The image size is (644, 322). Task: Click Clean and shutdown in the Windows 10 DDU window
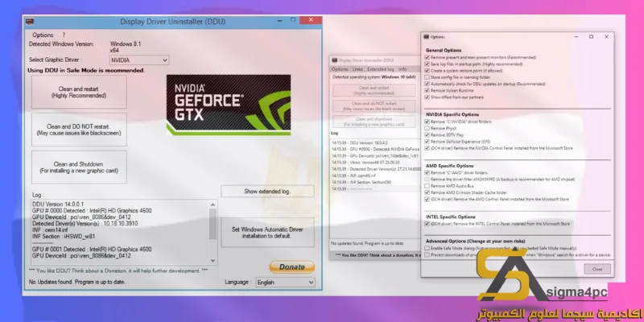click(374, 122)
